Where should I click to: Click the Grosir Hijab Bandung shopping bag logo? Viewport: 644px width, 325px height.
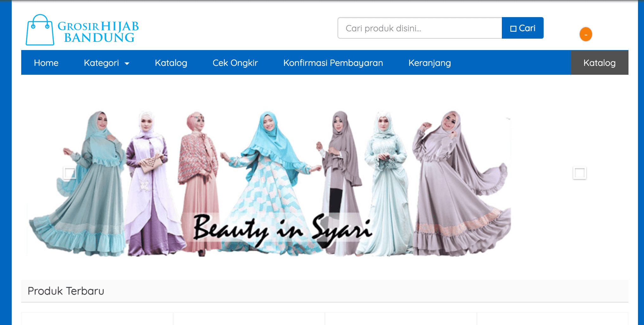40,30
